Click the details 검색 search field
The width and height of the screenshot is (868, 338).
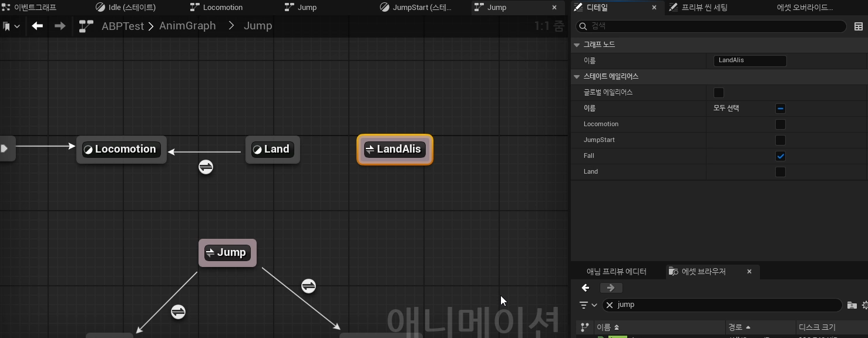(711, 26)
